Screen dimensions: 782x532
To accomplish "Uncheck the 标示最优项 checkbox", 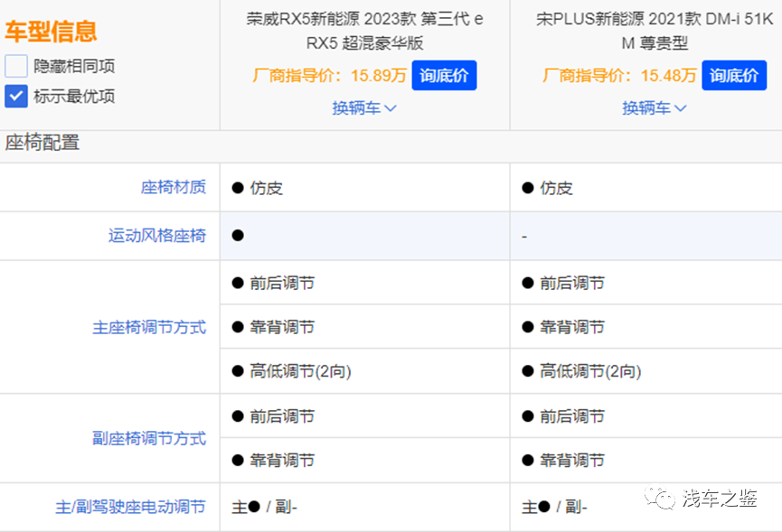I will point(16,96).
